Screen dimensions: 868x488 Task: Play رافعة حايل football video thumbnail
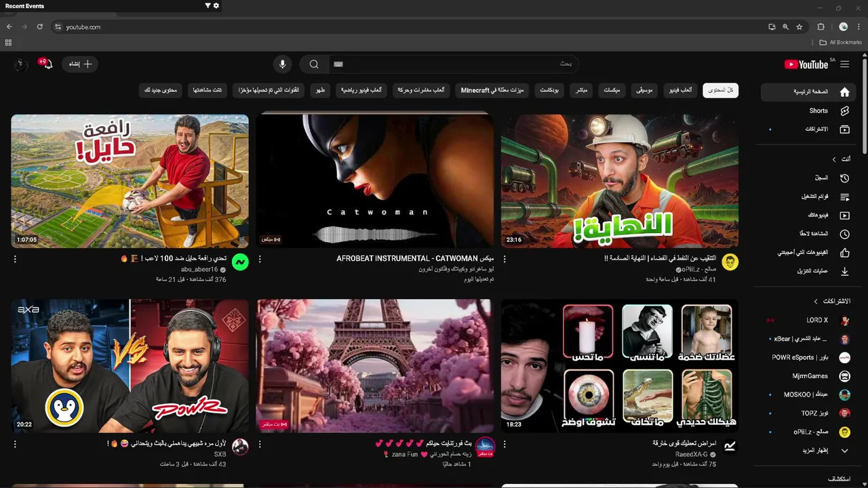pos(130,181)
